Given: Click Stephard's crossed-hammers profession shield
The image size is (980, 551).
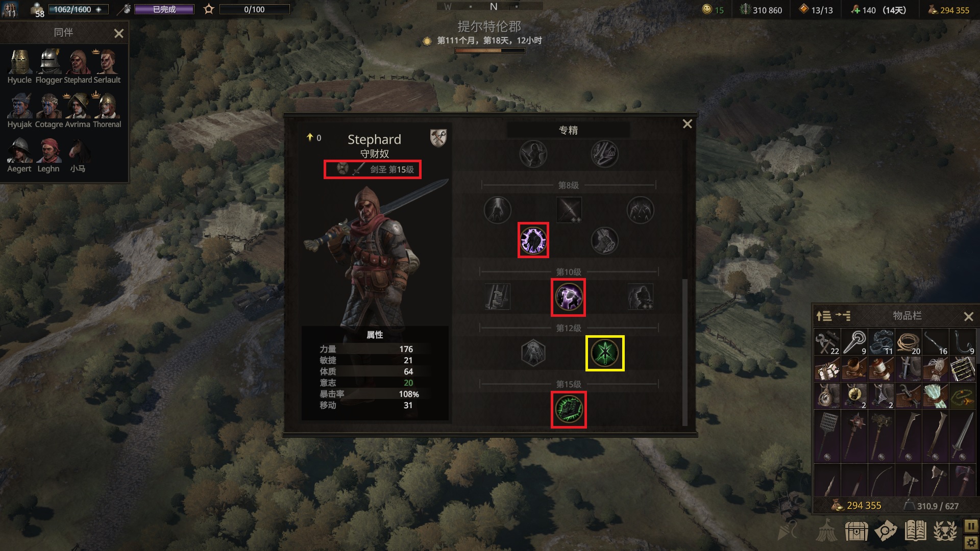Looking at the screenshot, I should pos(438,138).
